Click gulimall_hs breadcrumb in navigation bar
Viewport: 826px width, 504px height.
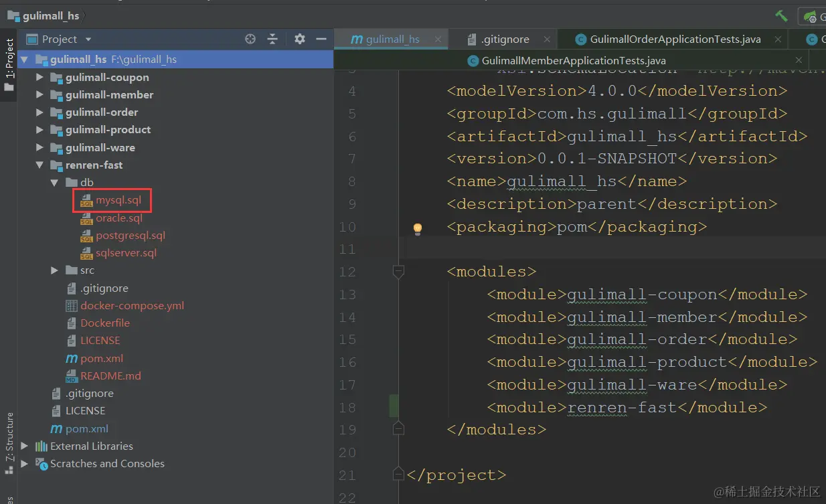pos(43,15)
